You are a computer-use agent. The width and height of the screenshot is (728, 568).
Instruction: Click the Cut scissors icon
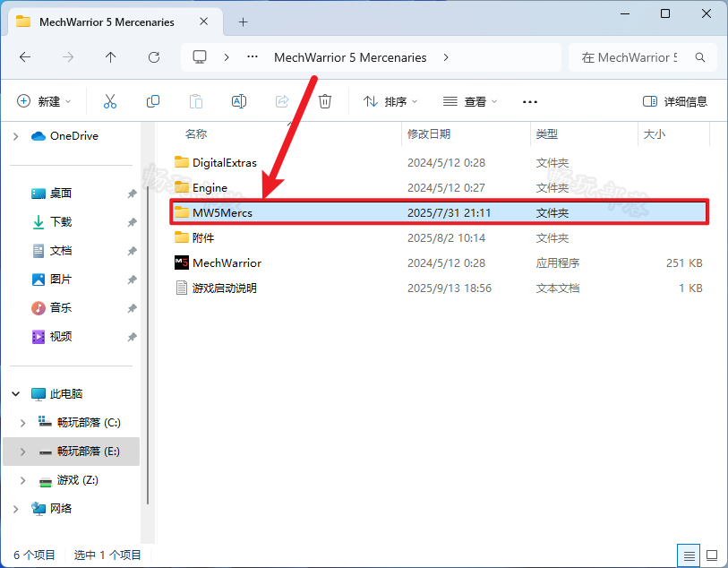[110, 101]
